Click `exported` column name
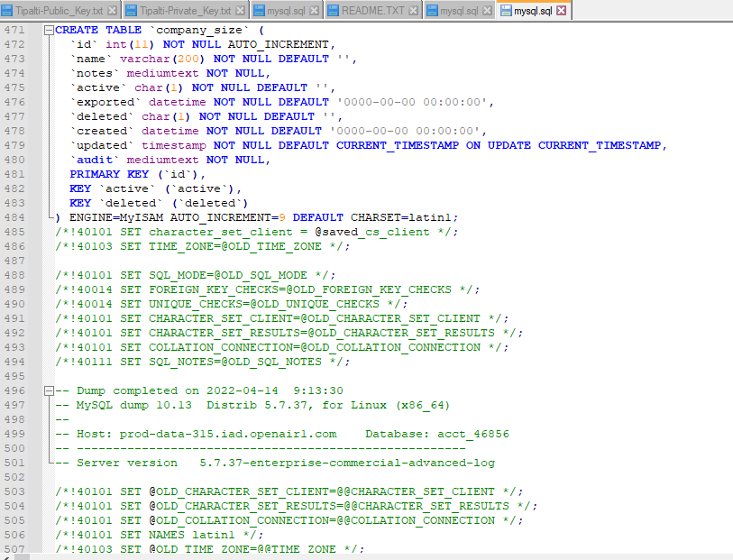Image resolution: width=733 pixels, height=560 pixels. [x=105, y=102]
